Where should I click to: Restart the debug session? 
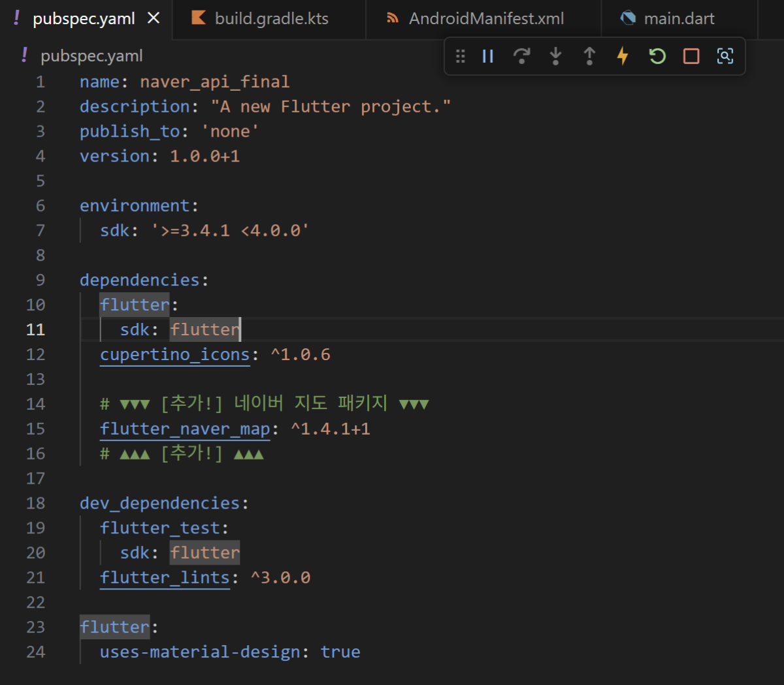[657, 56]
